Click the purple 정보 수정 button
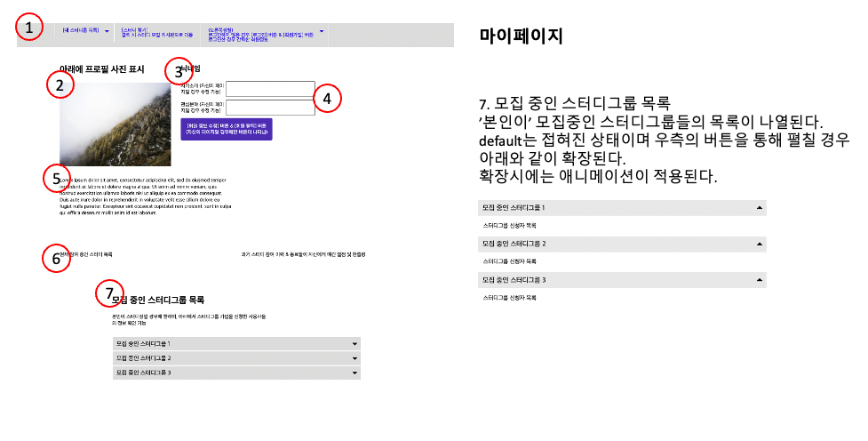This screenshot has height=441, width=868. coord(227,129)
